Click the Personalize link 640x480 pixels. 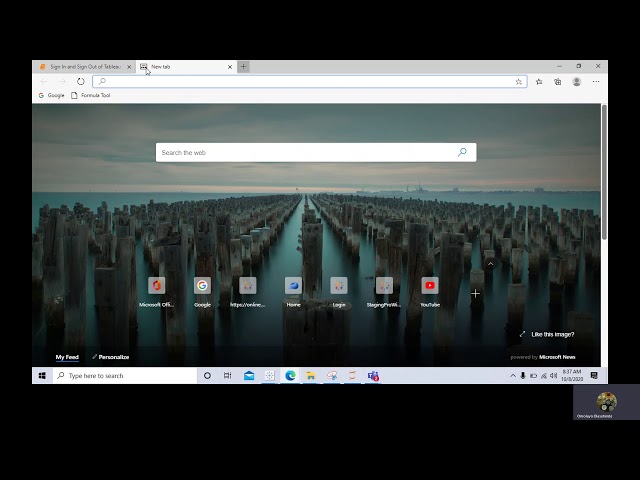[x=111, y=357]
